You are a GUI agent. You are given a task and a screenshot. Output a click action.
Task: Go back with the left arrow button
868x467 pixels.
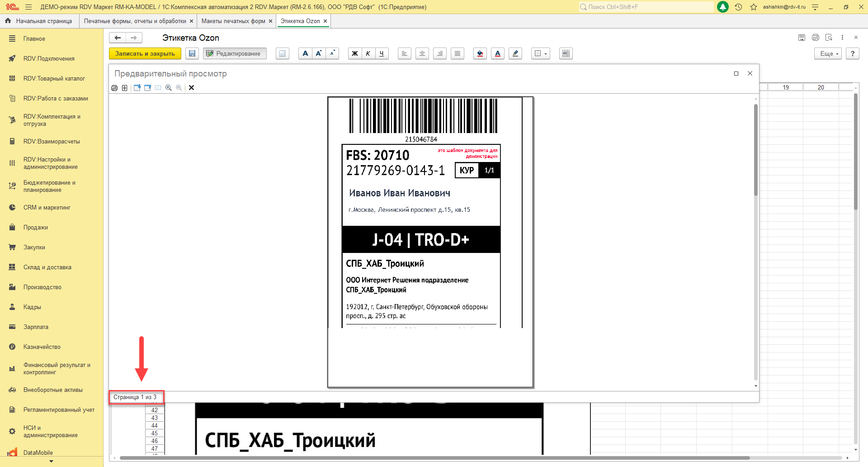pyautogui.click(x=118, y=38)
